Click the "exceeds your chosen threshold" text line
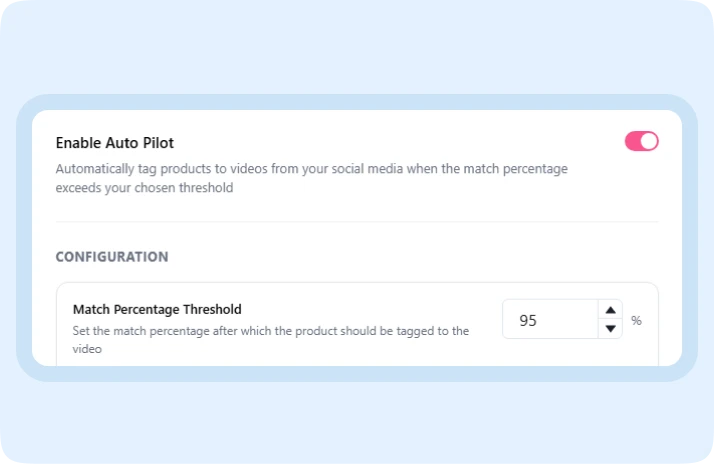The width and height of the screenshot is (714, 464). [x=144, y=188]
